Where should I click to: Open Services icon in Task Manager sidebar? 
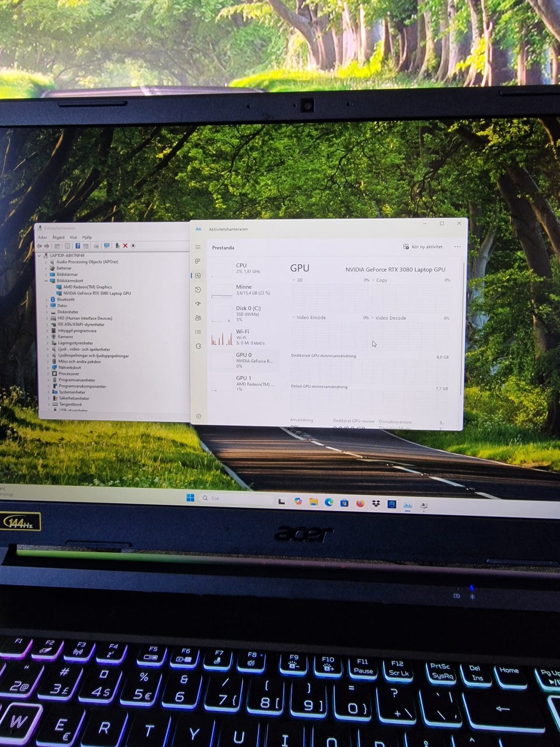coord(198,346)
